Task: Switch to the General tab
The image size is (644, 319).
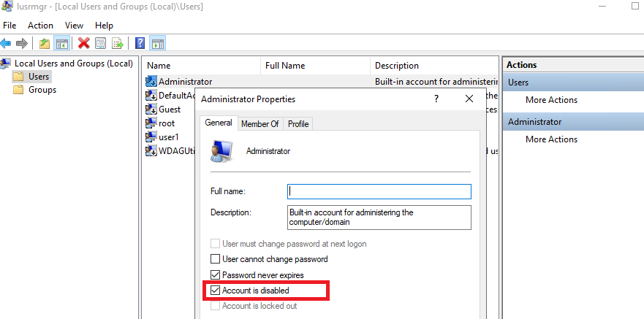Action: pyautogui.click(x=219, y=123)
